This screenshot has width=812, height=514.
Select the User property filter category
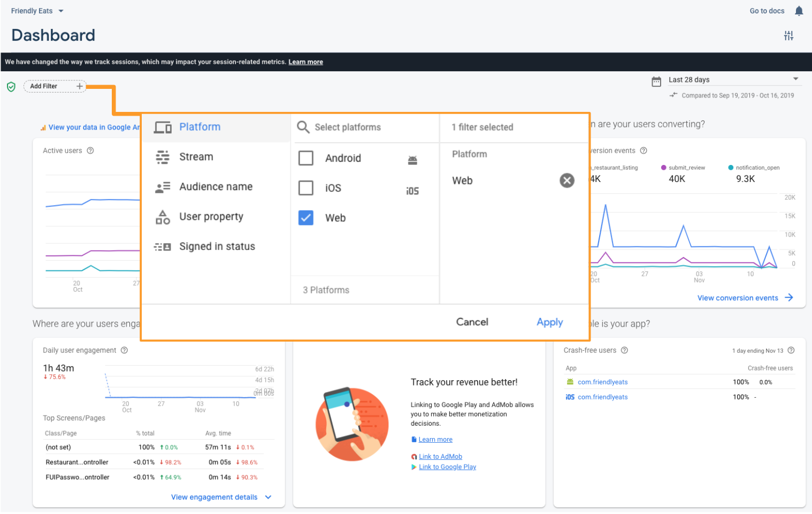point(216,217)
